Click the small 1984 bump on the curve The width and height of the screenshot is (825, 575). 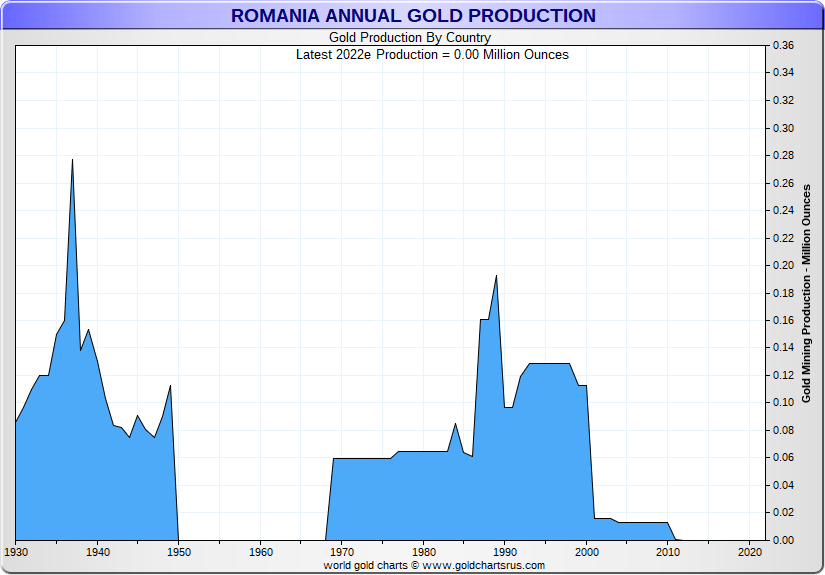click(x=455, y=424)
